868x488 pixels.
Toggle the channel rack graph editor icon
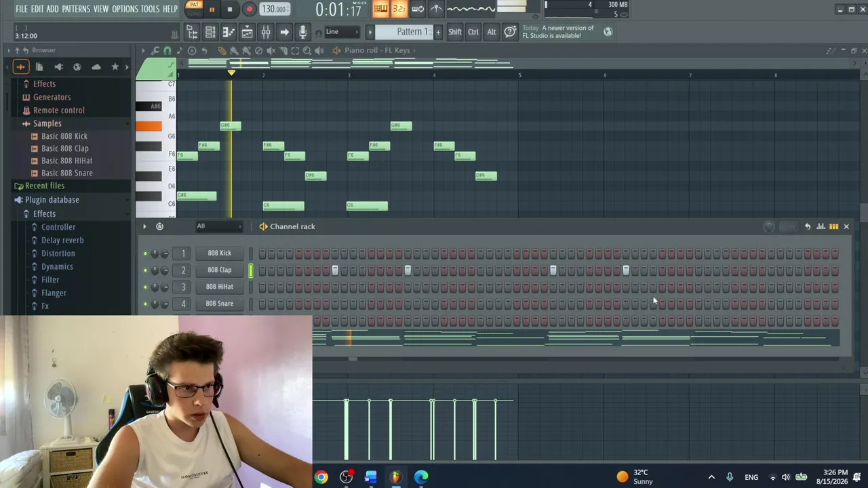[821, 226]
